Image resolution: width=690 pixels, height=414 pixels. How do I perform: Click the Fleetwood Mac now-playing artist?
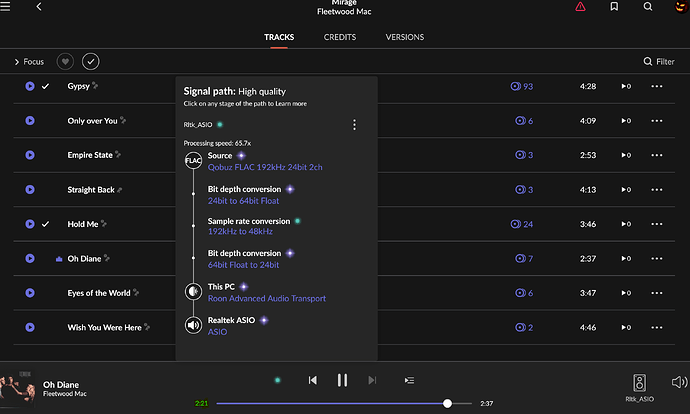click(x=65, y=394)
